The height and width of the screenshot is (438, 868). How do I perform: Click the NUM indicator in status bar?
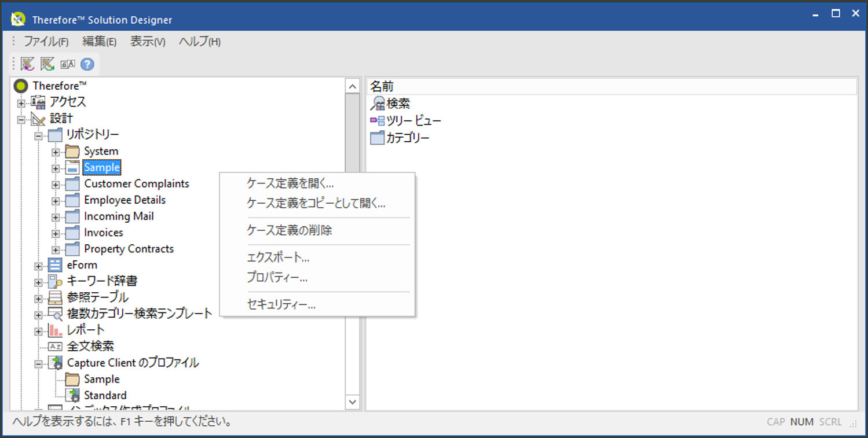[x=801, y=422]
